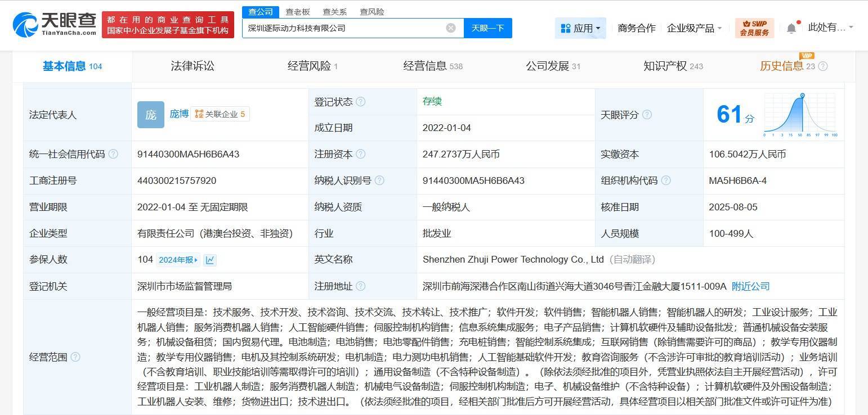
Task: Click the 61分 score value
Action: (x=735, y=115)
